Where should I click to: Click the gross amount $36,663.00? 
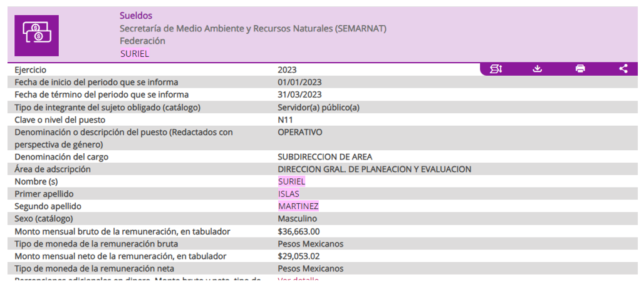pos(298,231)
